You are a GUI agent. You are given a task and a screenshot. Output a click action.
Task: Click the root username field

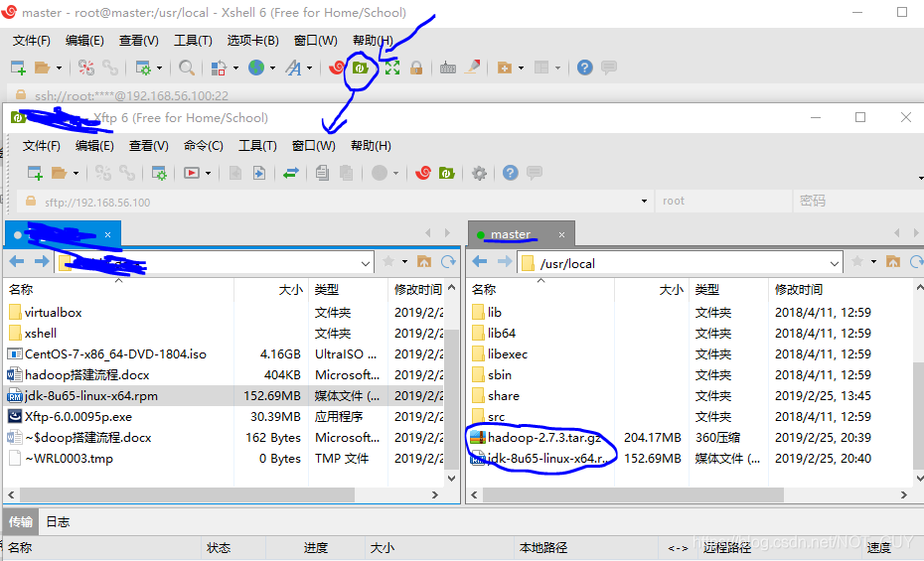pos(723,201)
